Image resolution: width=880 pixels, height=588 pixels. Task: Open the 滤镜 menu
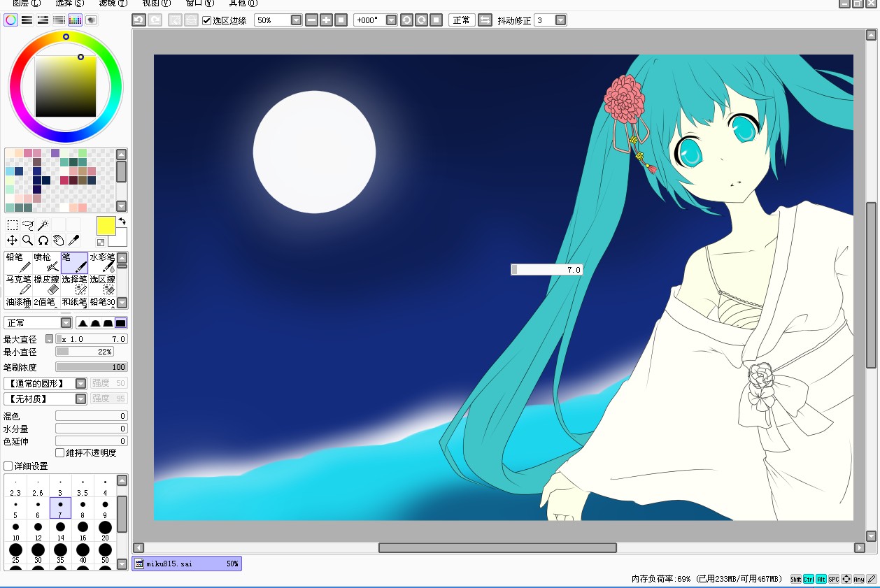113,3
